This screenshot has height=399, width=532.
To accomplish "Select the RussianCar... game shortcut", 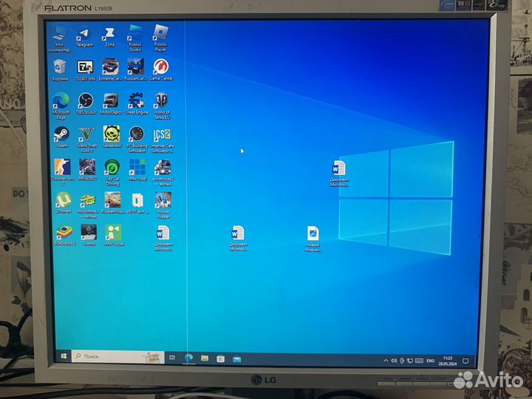I will (136, 70).
